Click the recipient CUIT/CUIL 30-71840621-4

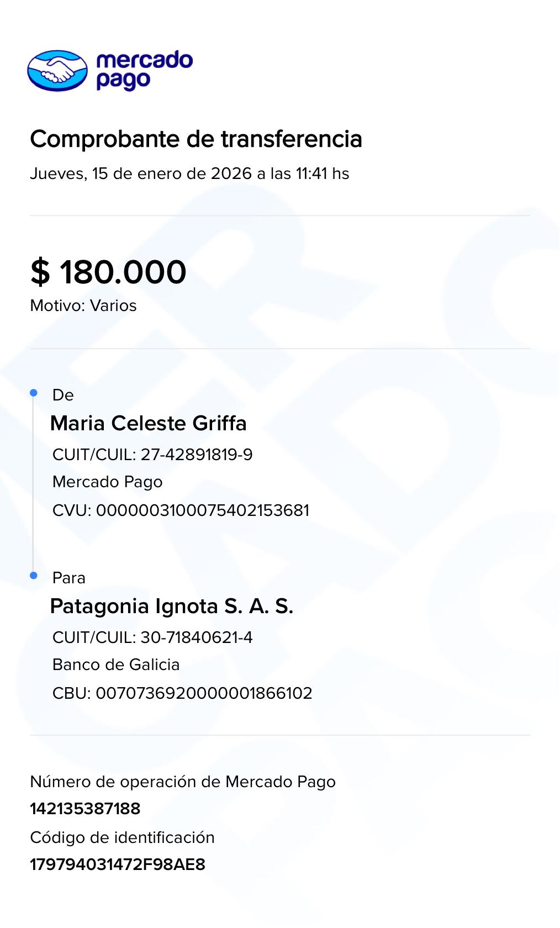point(152,637)
